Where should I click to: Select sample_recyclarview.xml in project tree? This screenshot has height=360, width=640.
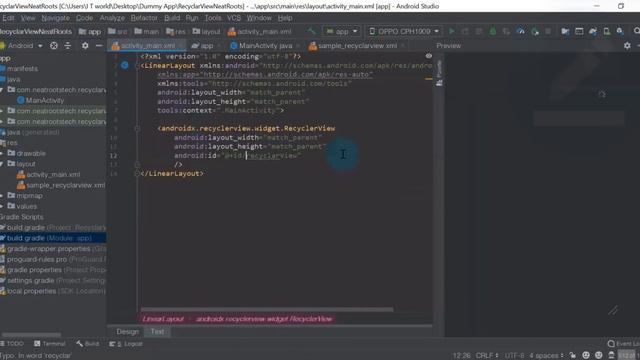[61, 185]
